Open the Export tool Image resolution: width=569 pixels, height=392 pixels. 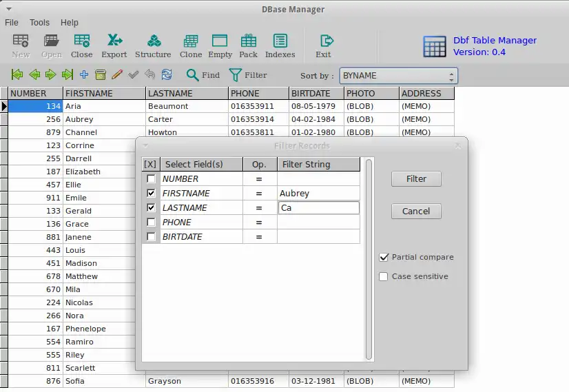[114, 46]
